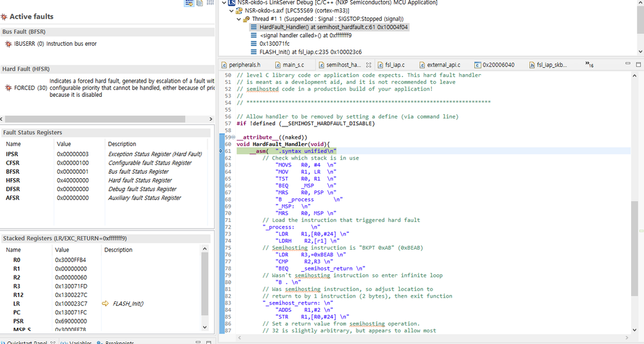The image size is (644, 344).
Task: Select the CFSR value 0x00000100
Action: (73, 163)
